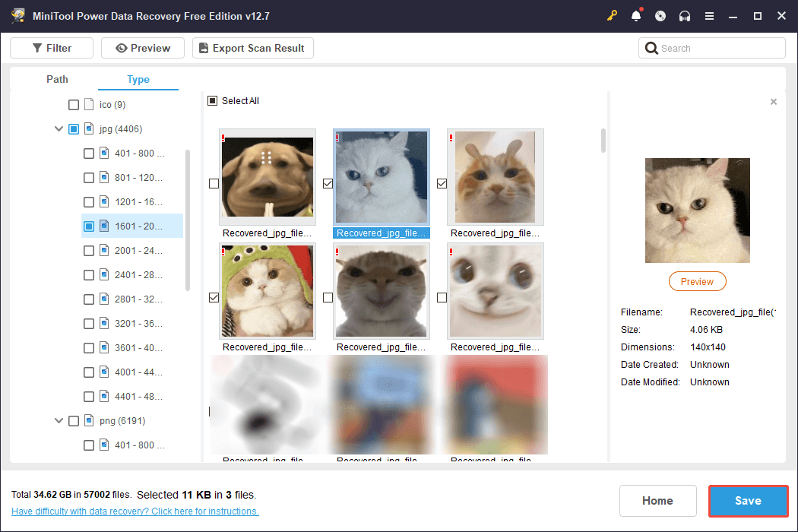
Task: Check the 401 - 800 jpg group checkbox
Action: 88,153
